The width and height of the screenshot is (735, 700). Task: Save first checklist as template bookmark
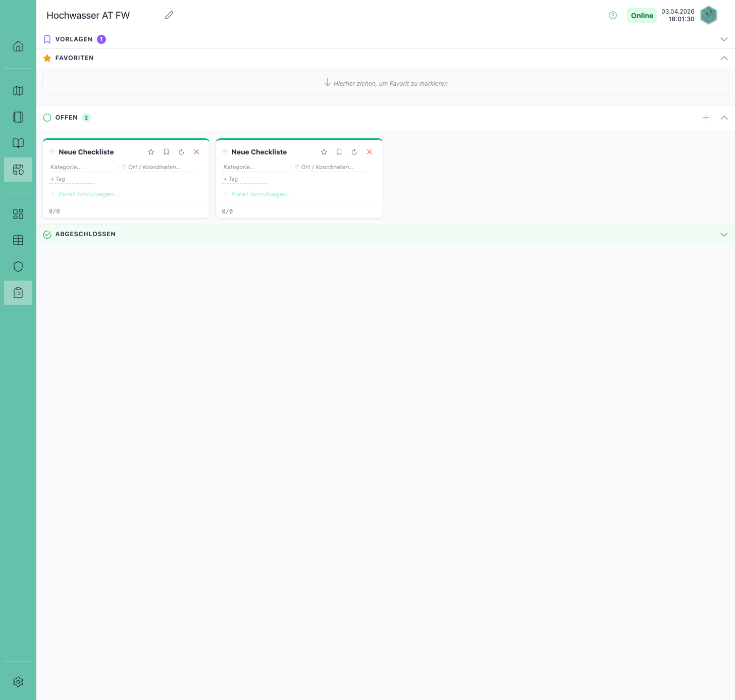click(x=166, y=152)
